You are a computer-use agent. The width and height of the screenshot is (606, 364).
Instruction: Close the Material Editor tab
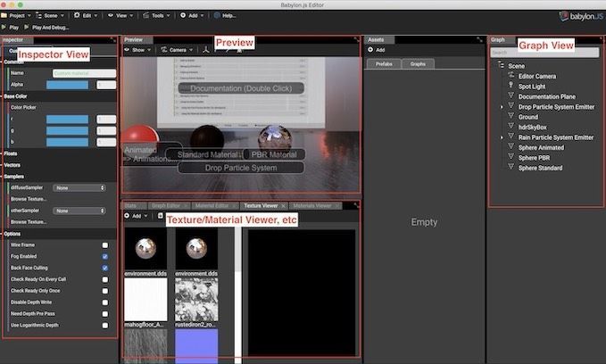coord(234,206)
